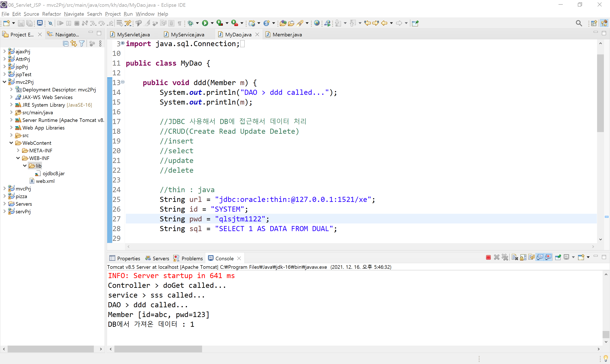Open the New file dropdown arrow
The image size is (610, 364).
[x=14, y=23]
